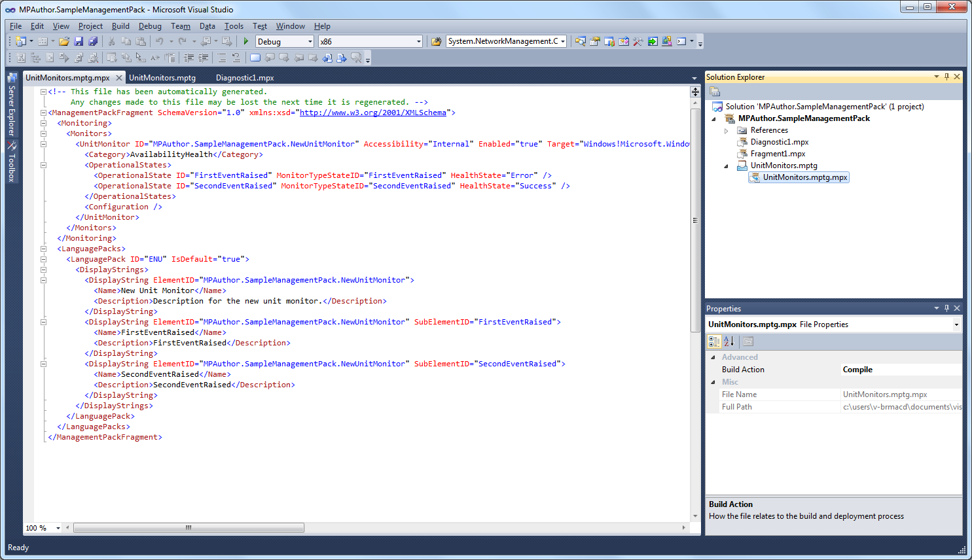Select Fragment1.mpx in Solution Explorer

778,154
